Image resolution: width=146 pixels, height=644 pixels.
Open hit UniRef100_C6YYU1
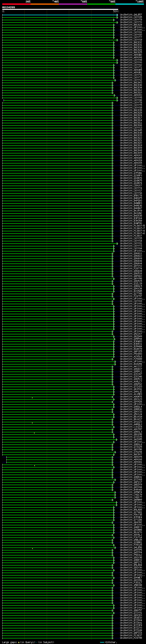[131, 32]
